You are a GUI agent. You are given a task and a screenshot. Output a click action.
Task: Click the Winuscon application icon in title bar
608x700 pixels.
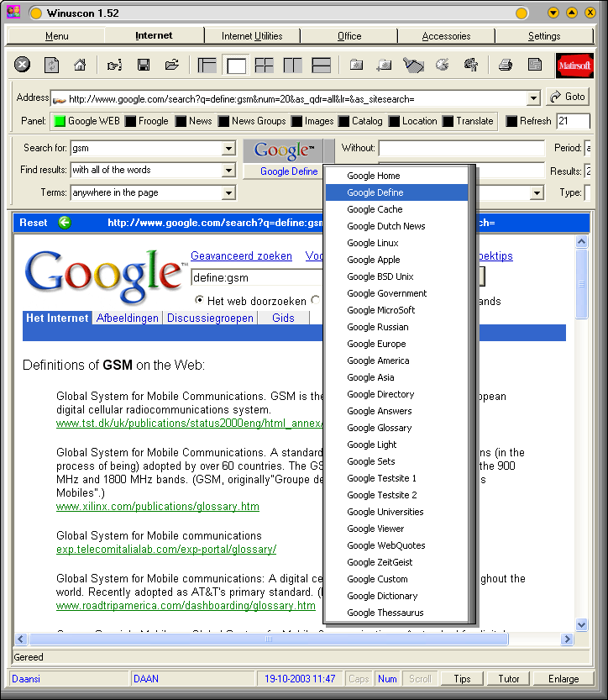[13, 12]
